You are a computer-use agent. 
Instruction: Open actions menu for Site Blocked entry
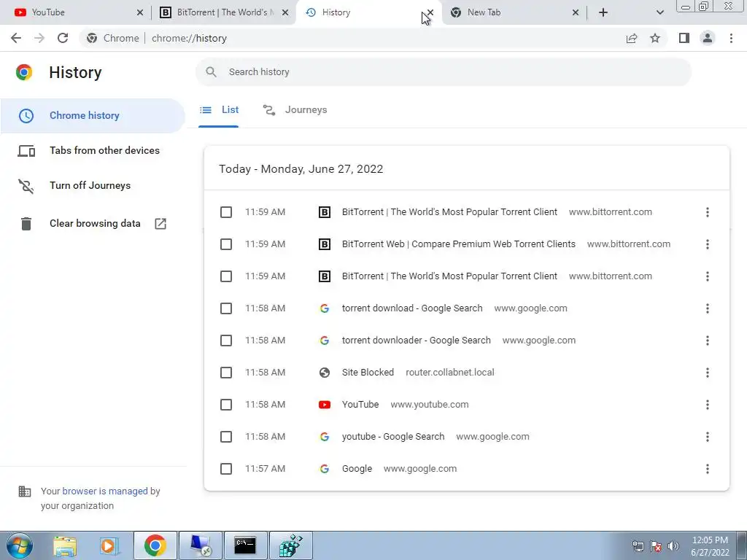click(x=708, y=373)
